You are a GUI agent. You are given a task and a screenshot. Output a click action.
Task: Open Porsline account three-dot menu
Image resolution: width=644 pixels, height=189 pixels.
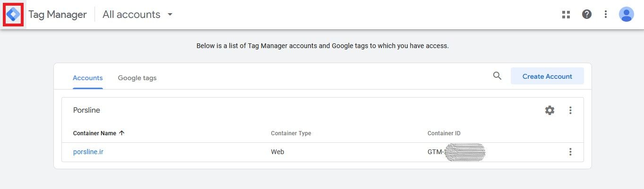570,110
